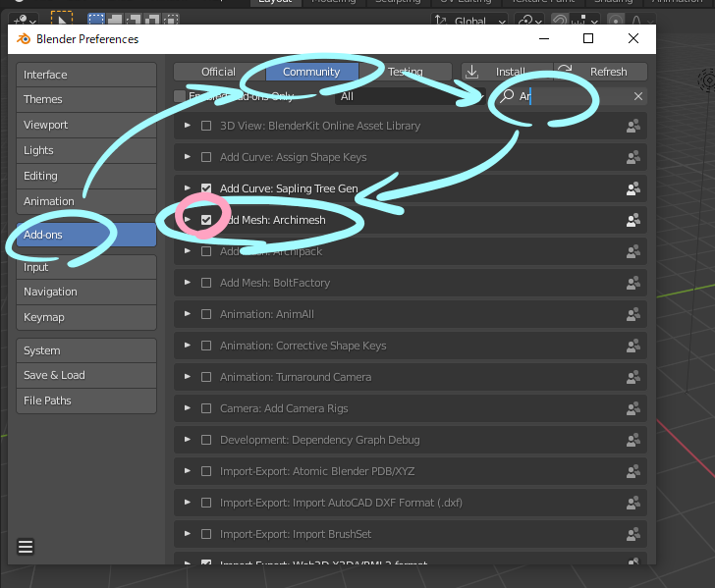The width and height of the screenshot is (715, 588).
Task: Open the All category dropdown
Action: click(x=410, y=96)
